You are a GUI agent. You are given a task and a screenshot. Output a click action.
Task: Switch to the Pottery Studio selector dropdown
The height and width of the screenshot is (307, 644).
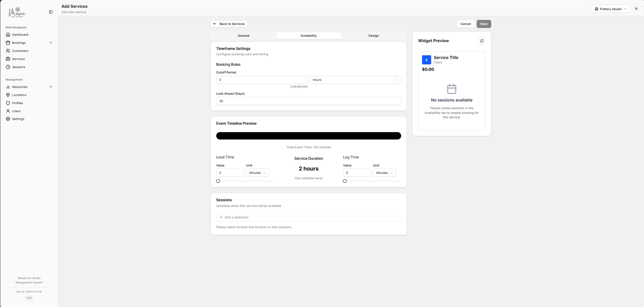tap(610, 8)
